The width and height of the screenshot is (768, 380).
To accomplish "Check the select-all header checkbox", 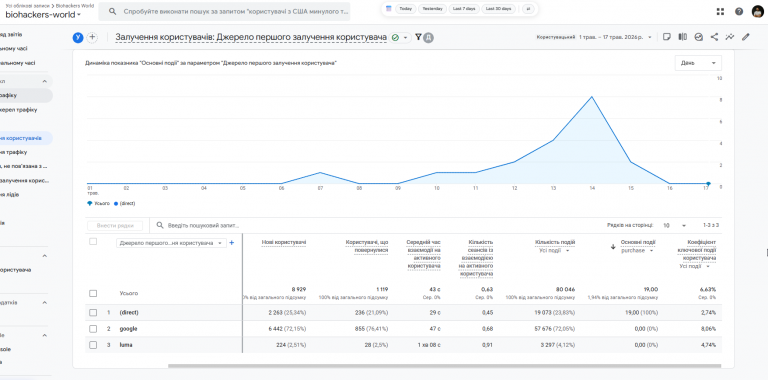I will 93,241.
